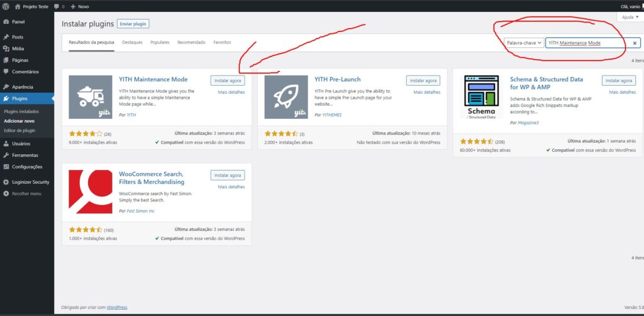Open Projeto Teste site home icon
Viewport: 644px width, 316px height.
point(17,6)
